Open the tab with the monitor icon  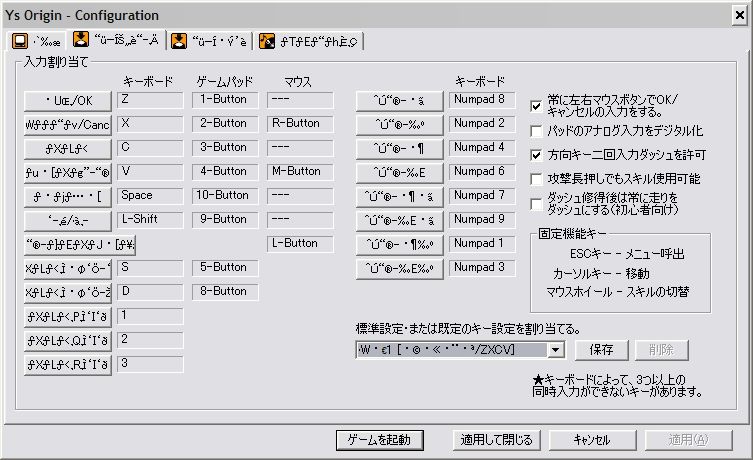(x=37, y=41)
